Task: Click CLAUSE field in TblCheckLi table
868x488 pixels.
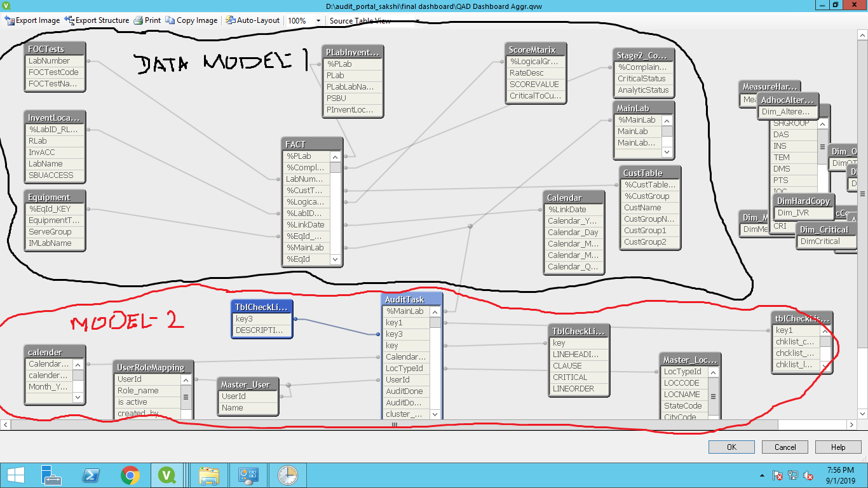Action: 579,366
